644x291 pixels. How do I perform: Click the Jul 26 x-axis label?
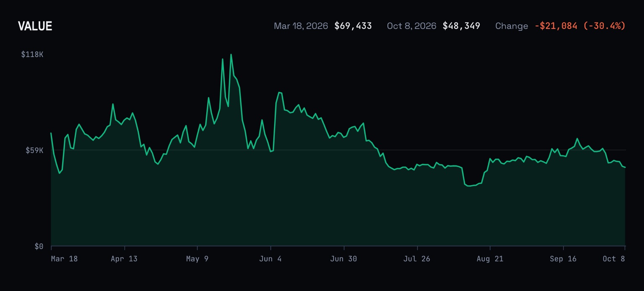pos(417,259)
